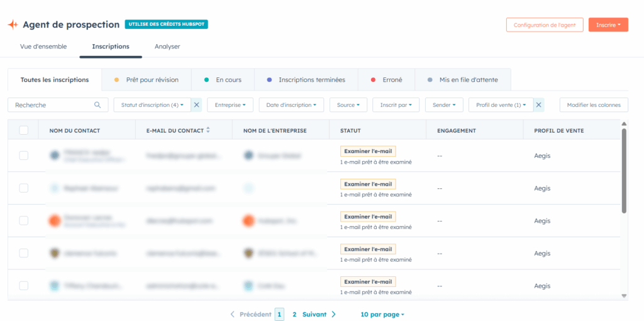Open the Analyser tab
The height and width of the screenshot is (321, 644).
(x=167, y=47)
